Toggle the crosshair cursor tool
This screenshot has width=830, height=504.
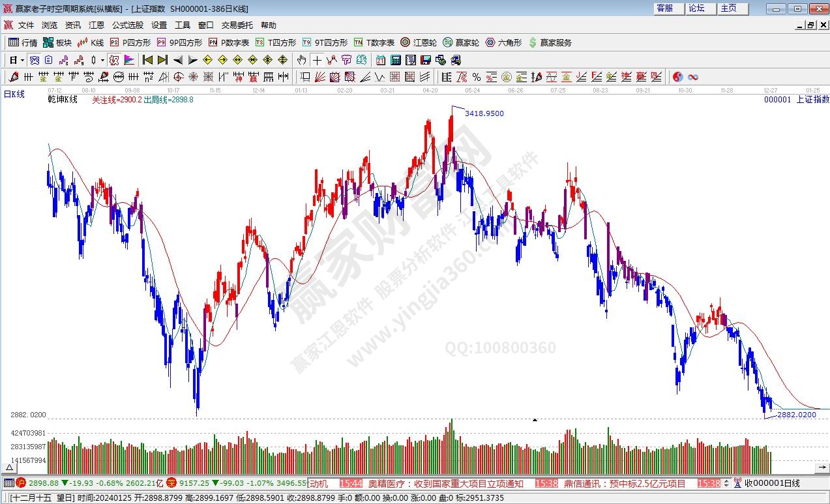[316, 60]
